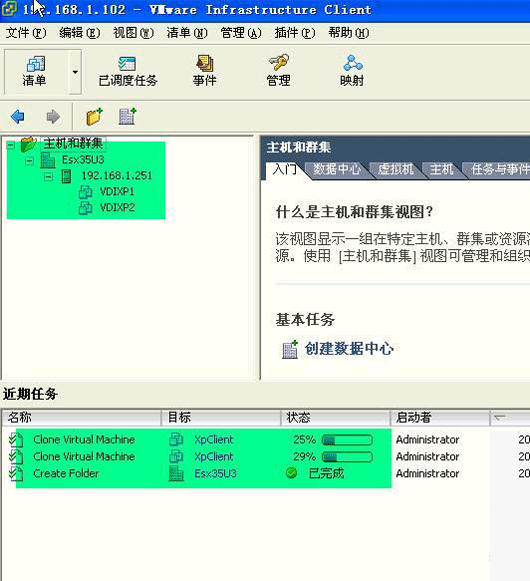Open the 编辑(E) menu
The image size is (530, 581).
pyautogui.click(x=80, y=33)
